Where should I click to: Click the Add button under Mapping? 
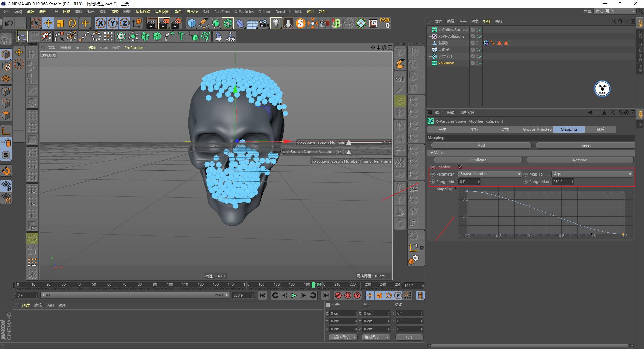click(481, 145)
